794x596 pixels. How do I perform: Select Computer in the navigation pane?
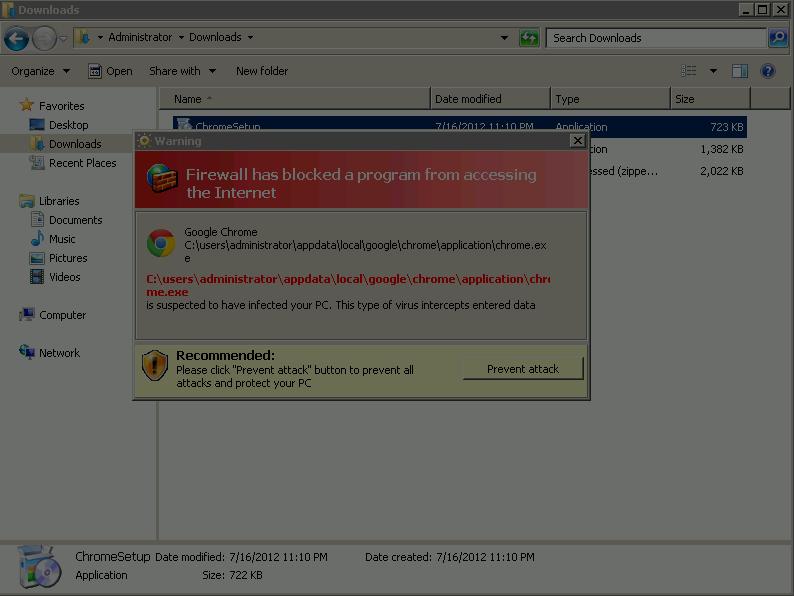[x=62, y=315]
